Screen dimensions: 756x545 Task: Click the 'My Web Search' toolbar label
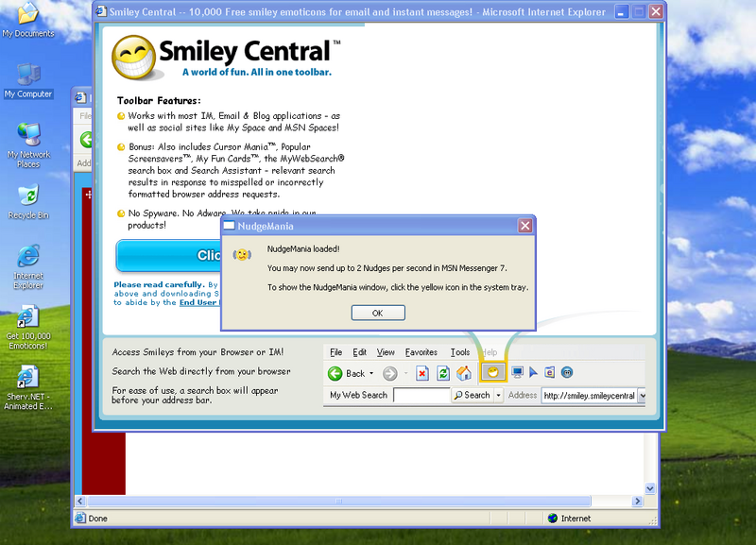tap(359, 395)
